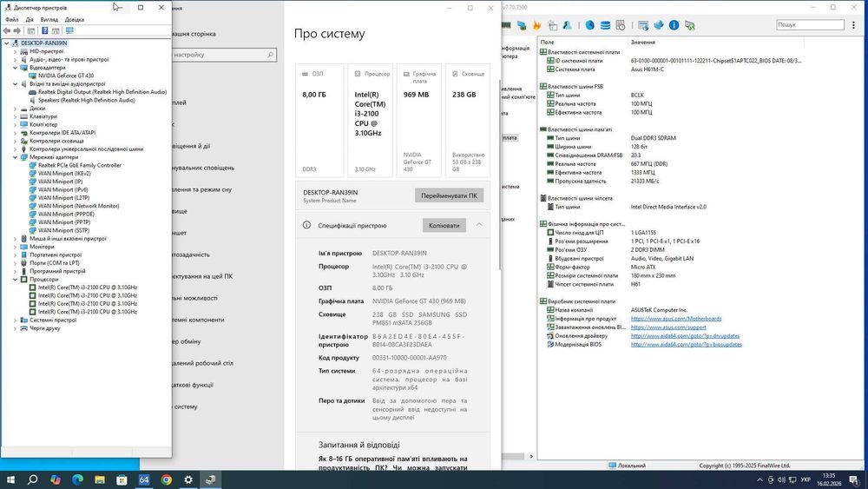The image size is (868, 489).
Task: Select NVIDIA GeForce GT 430 in Device Manager
Action: [x=66, y=76]
